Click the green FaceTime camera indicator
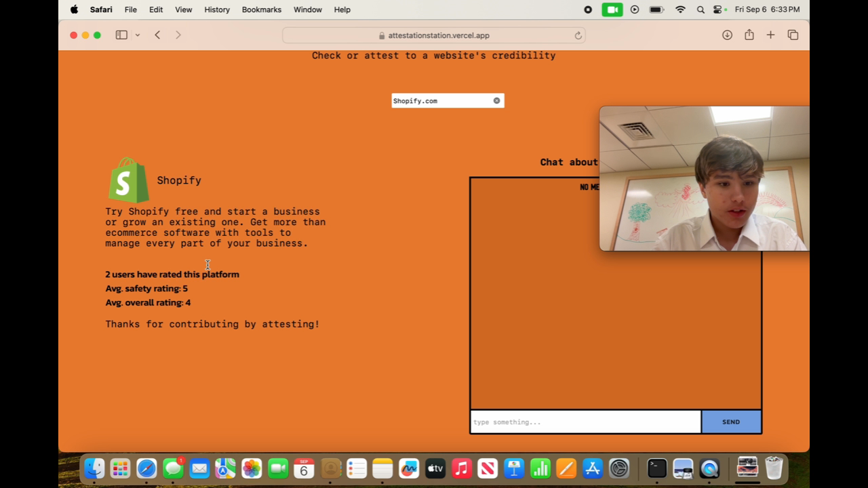868x488 pixels. pyautogui.click(x=612, y=9)
